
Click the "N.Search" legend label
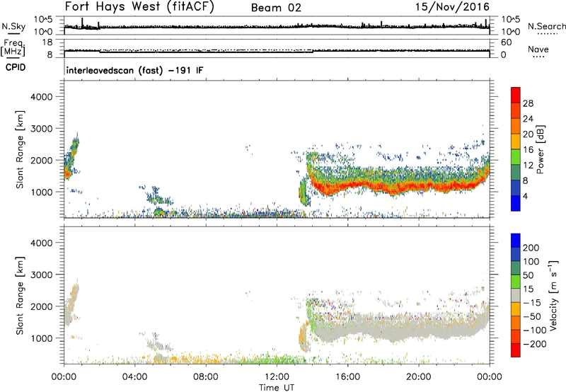coord(546,26)
